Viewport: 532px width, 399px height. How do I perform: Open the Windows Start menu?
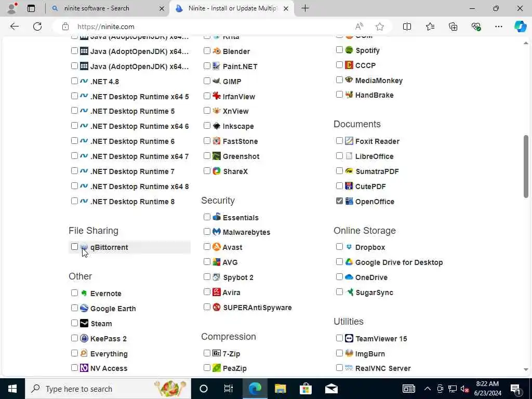(12, 389)
